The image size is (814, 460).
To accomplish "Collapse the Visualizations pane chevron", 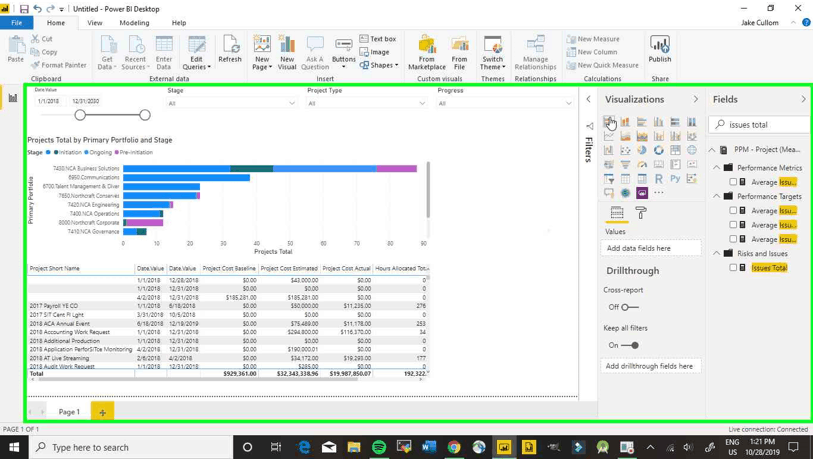I will coord(696,99).
